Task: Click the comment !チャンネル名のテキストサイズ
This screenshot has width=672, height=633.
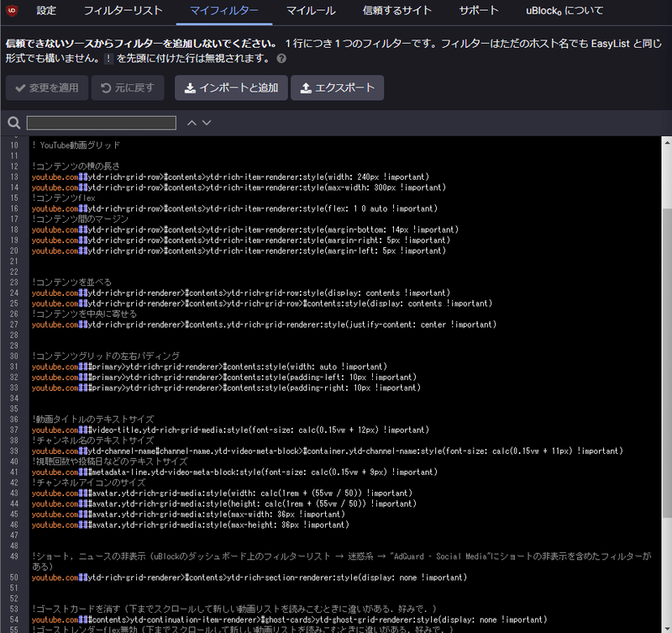Action: click(93, 440)
